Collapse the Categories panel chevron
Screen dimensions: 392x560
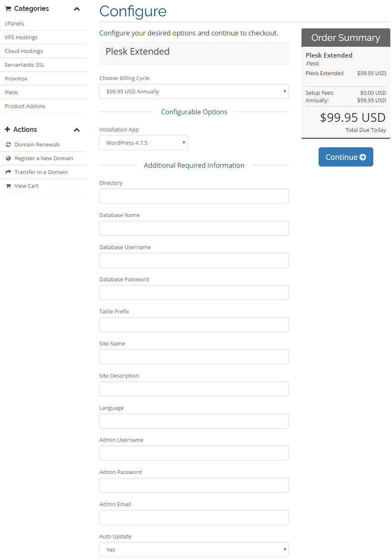77,9
